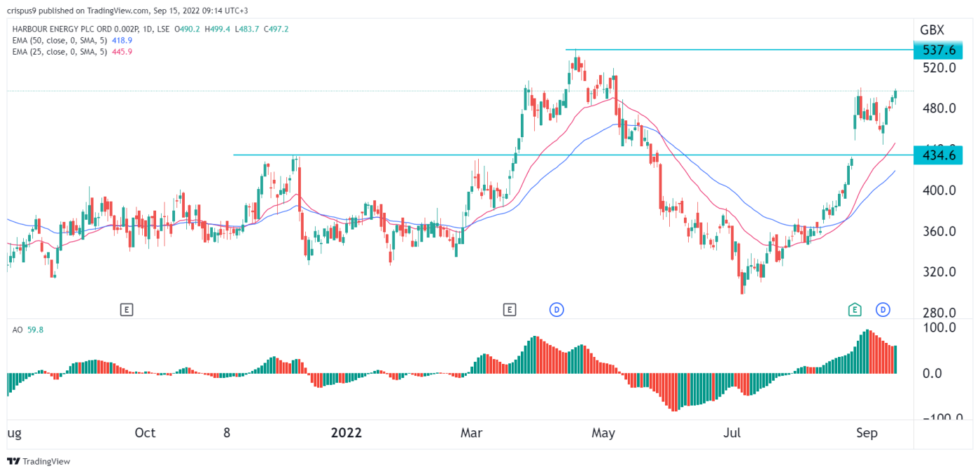Select the Sep label on the time axis

click(867, 434)
